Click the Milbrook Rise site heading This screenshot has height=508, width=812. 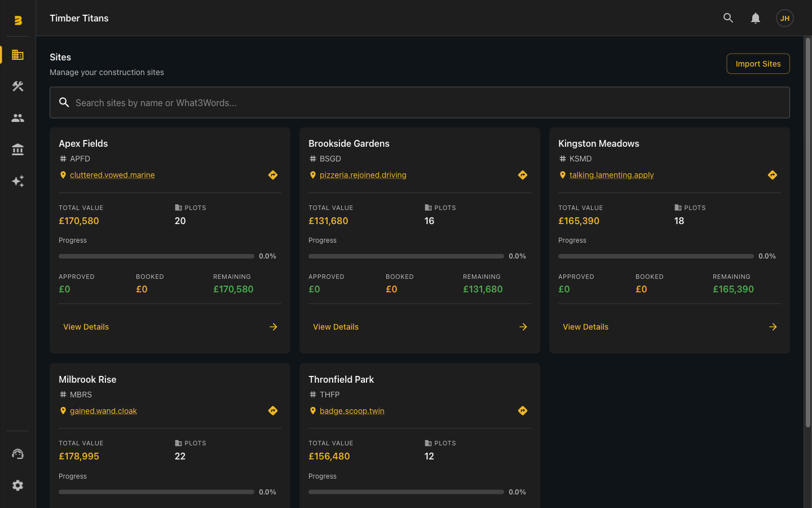(x=87, y=379)
